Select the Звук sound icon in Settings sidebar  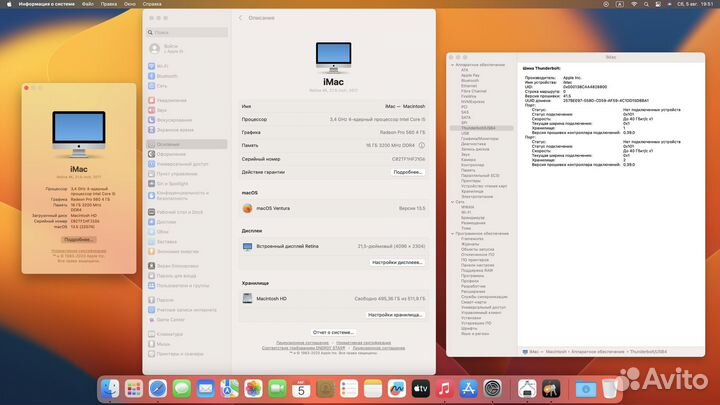(152, 110)
